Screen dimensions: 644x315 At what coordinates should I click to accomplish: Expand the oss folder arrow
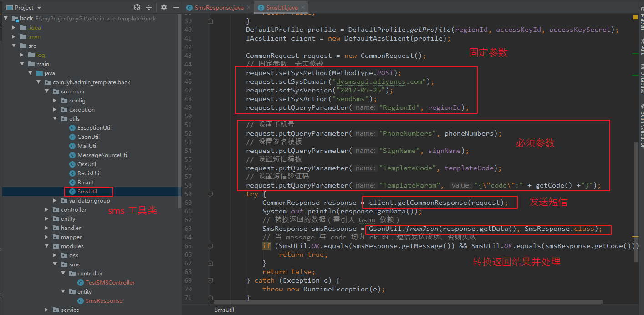click(x=55, y=255)
